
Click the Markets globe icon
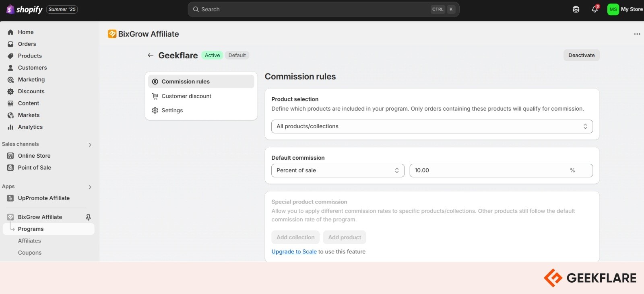[10, 115]
